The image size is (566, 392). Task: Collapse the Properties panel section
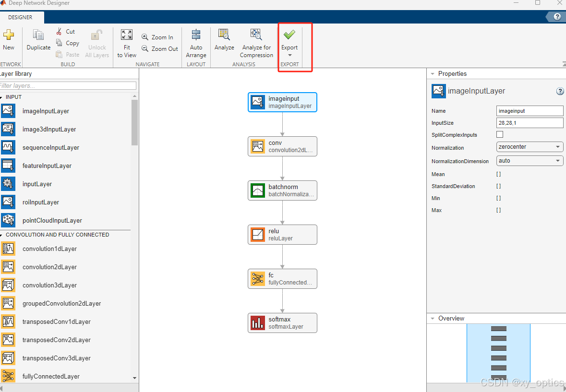(x=433, y=73)
